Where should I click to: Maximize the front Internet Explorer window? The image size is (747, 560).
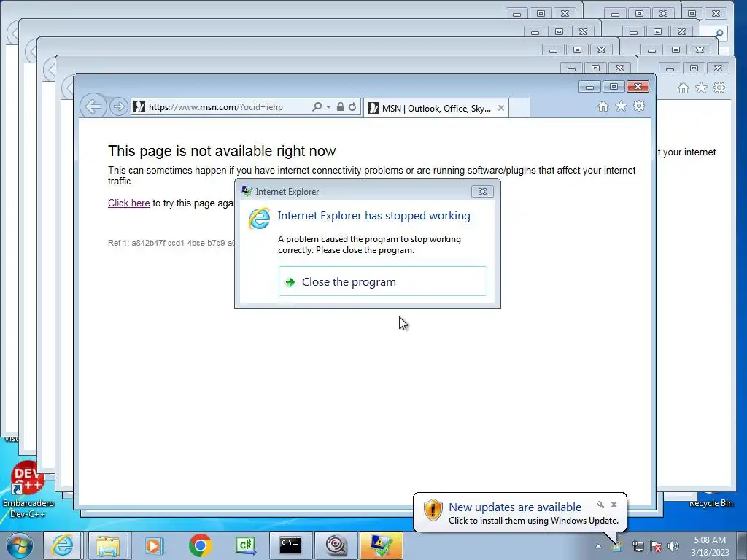click(x=614, y=86)
